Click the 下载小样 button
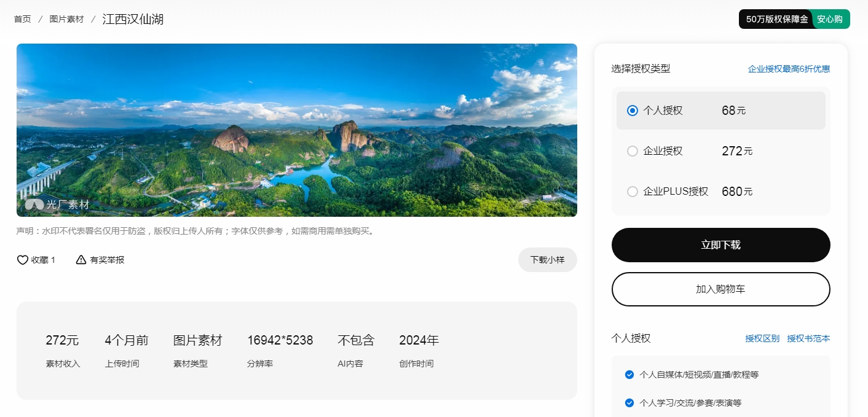 pos(547,260)
